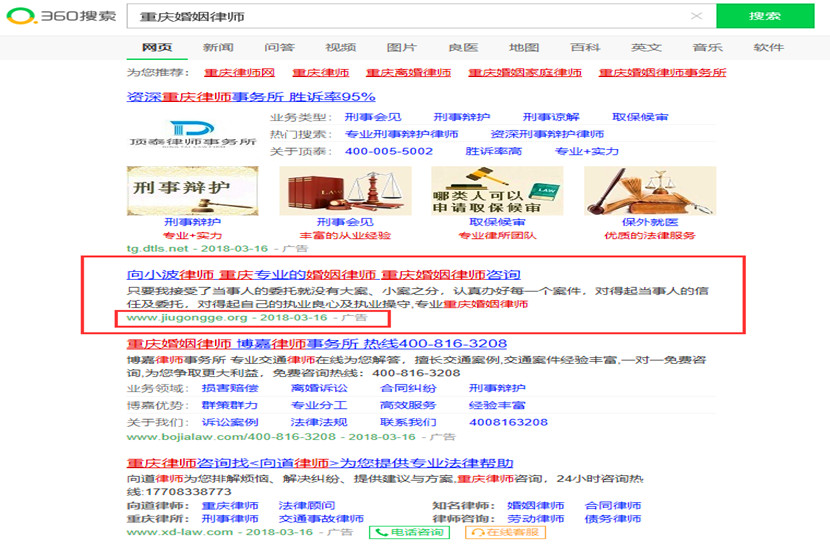Open 交通事故律师 link
This screenshot has width=830, height=550.
click(x=321, y=518)
